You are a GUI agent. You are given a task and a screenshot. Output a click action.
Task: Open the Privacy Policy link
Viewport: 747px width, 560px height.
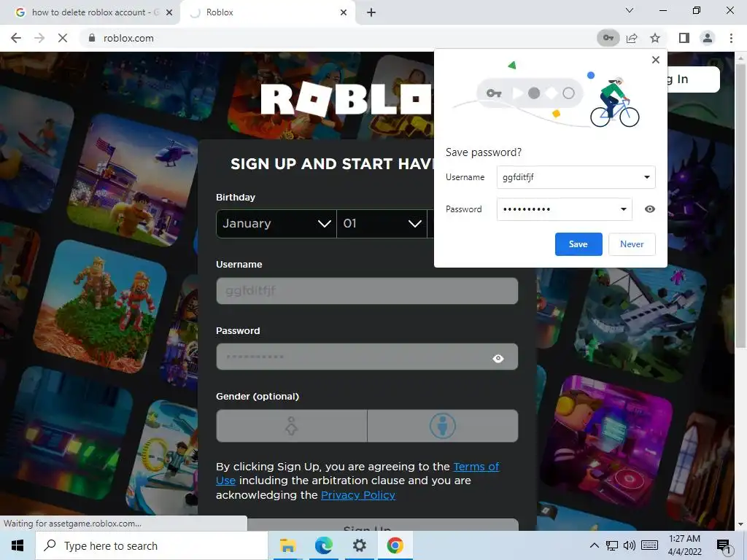pyautogui.click(x=357, y=495)
